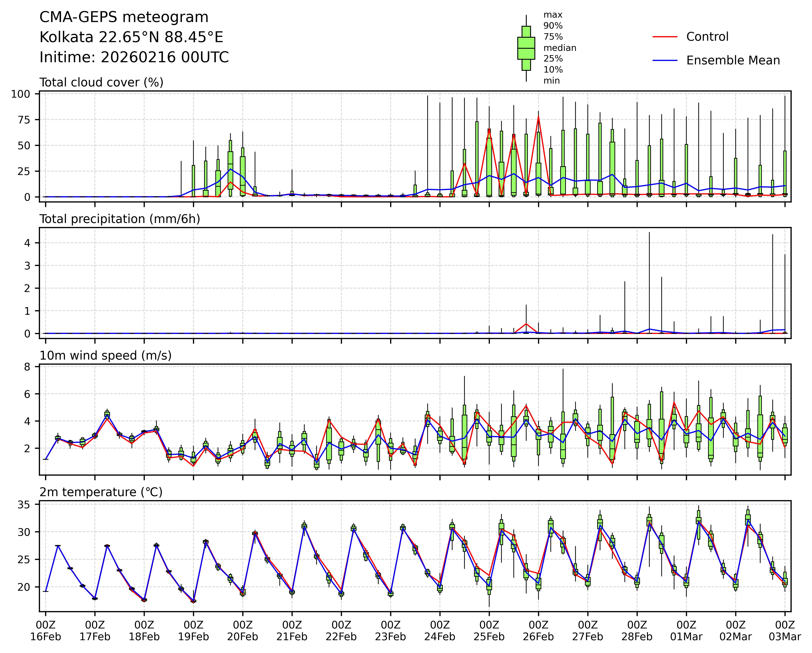The height and width of the screenshot is (653, 812).
Task: Click the CMA-GEPS meteogram title
Action: coord(124,17)
